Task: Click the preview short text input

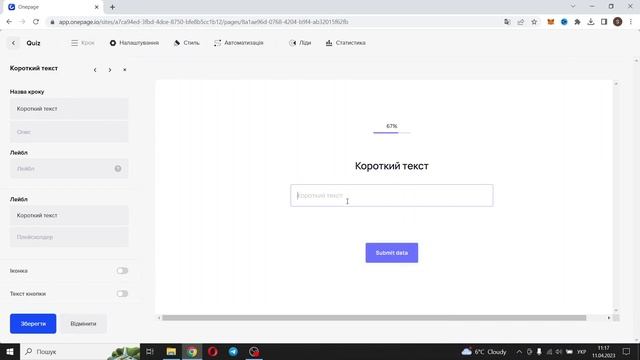Action: pos(391,196)
